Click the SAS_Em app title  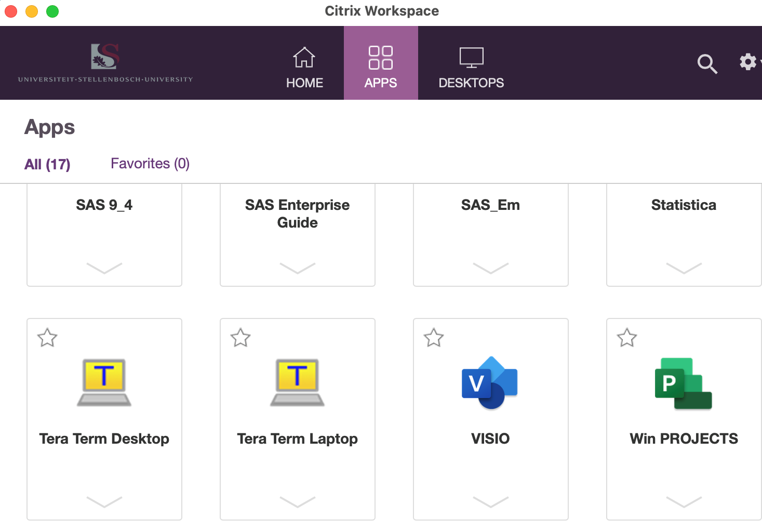click(x=490, y=205)
